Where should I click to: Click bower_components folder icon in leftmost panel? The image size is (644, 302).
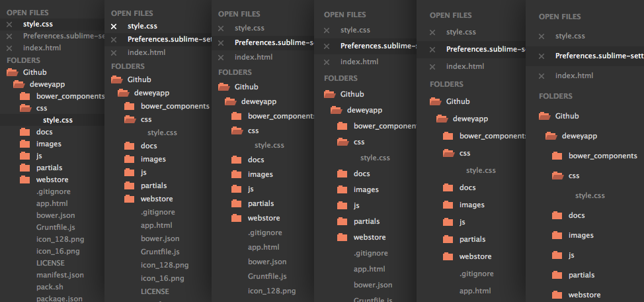coord(24,96)
